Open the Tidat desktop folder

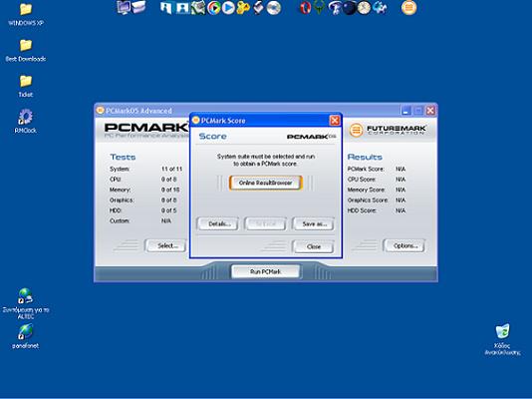[26, 86]
